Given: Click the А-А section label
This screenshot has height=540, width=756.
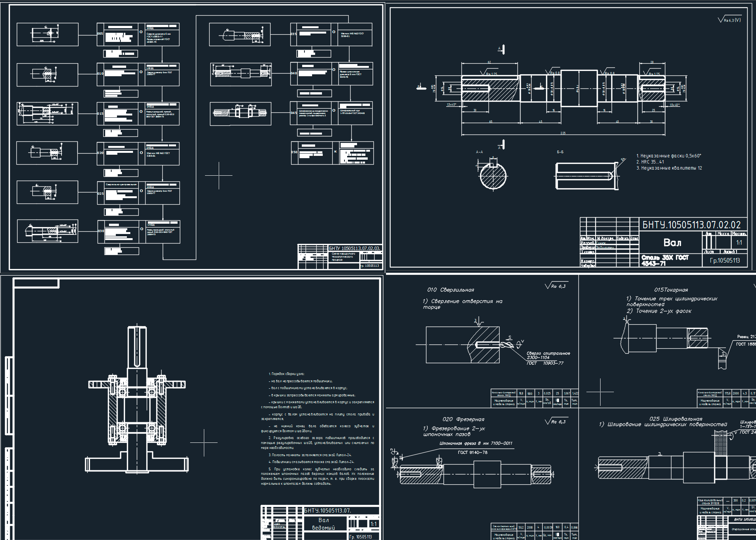Looking at the screenshot, I should coord(479,152).
